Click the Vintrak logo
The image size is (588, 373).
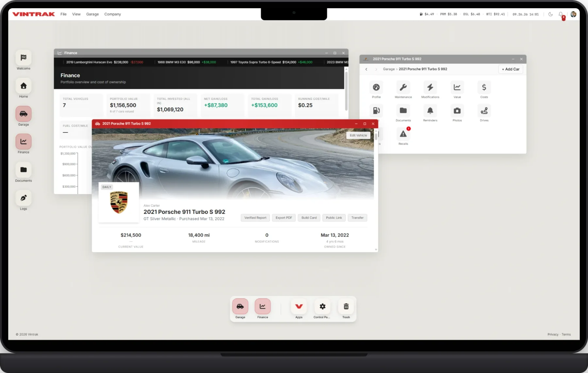34,14
